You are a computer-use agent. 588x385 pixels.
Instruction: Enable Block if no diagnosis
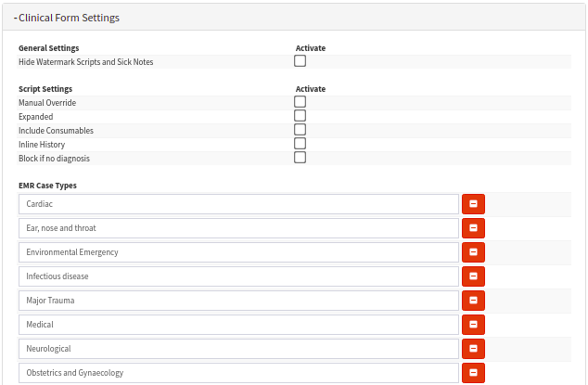point(300,158)
